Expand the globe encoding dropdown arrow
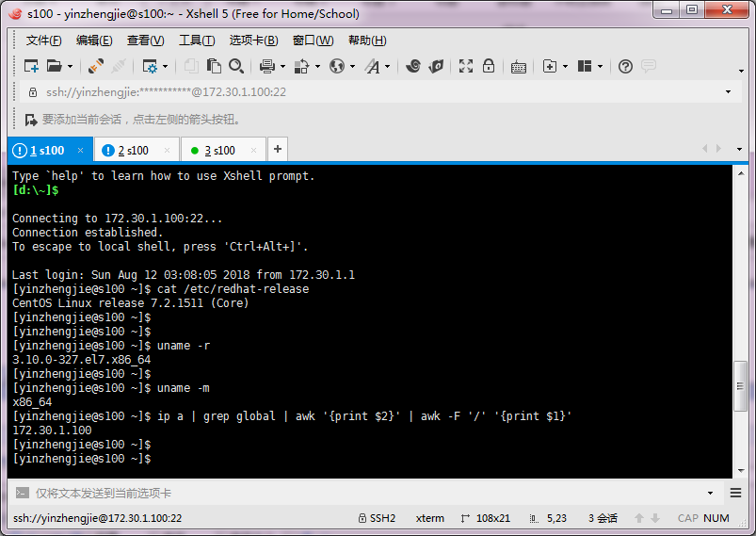756x536 pixels. click(x=352, y=67)
